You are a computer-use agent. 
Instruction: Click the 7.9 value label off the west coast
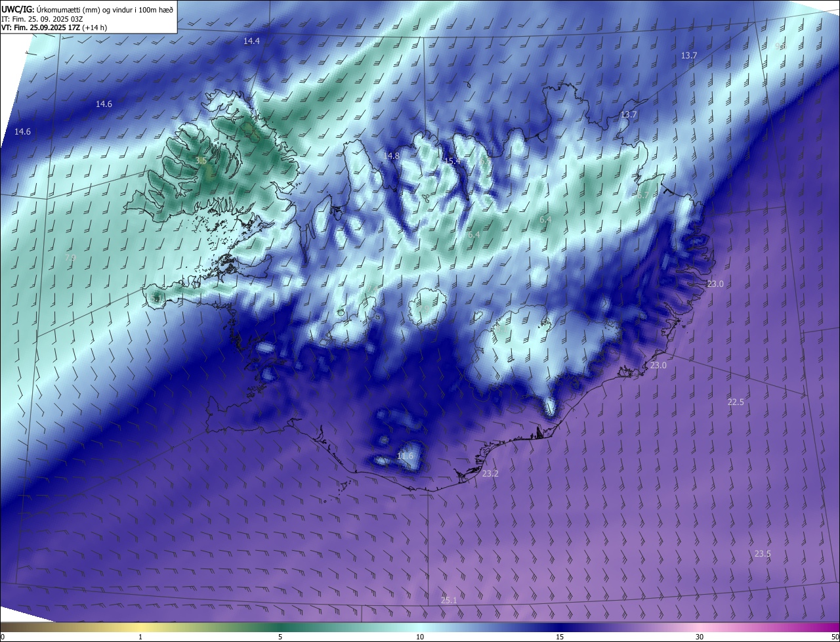pyautogui.click(x=70, y=258)
